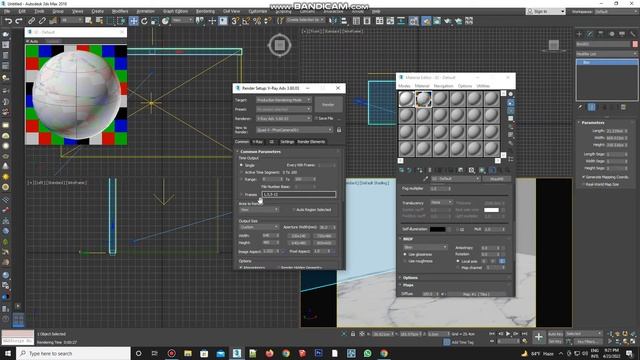Click Play Animation button
Viewport: 640px width, 360px height.
pos(508,334)
